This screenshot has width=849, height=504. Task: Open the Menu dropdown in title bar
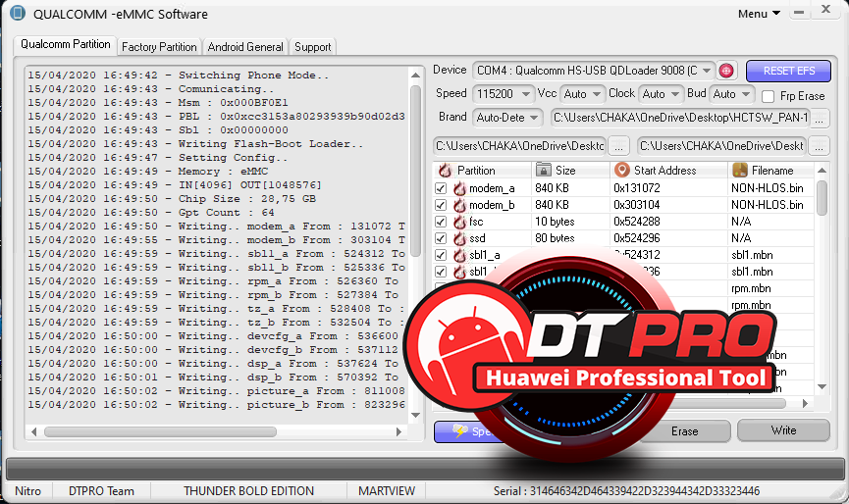(759, 14)
